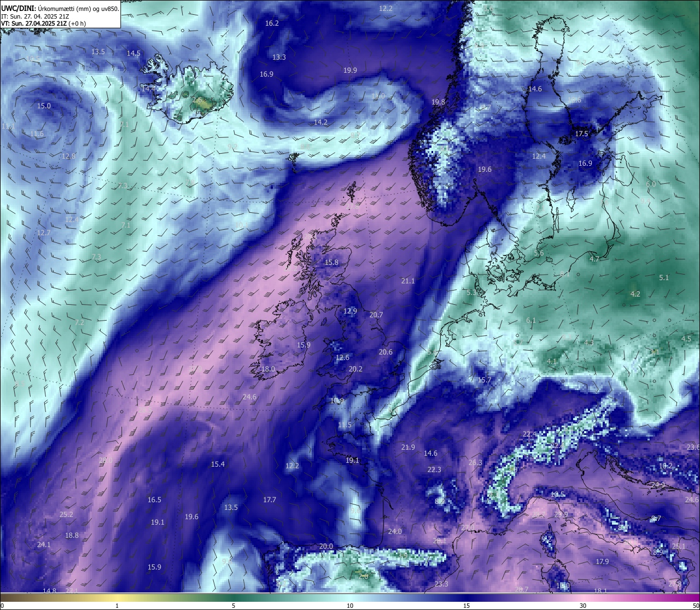This screenshot has width=700, height=610.
Task: Click the 21.9 value over France
Action: click(407, 448)
